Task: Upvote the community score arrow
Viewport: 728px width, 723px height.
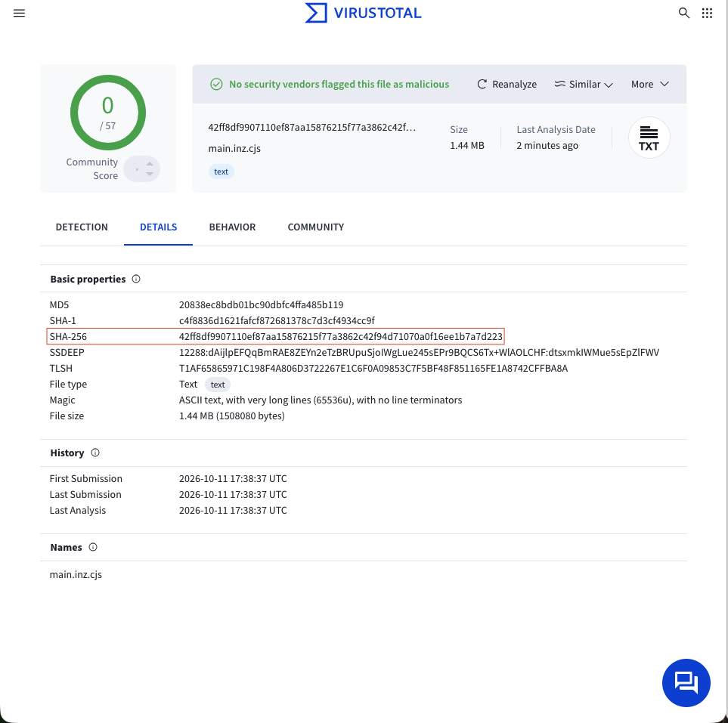Action: (x=150, y=164)
